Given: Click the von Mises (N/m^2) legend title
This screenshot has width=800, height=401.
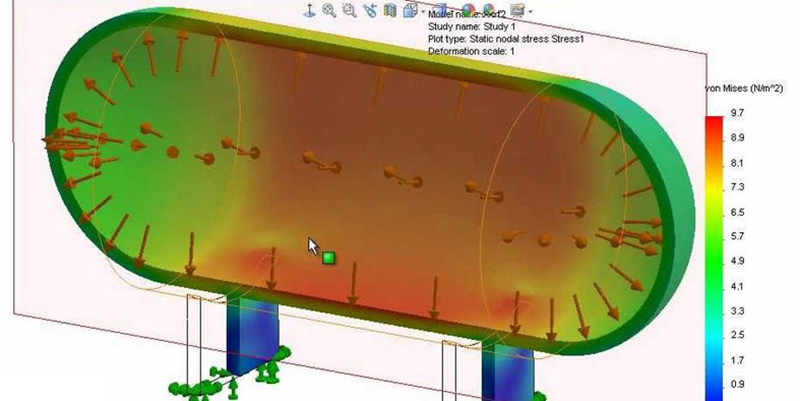Looking at the screenshot, I should 744,89.
